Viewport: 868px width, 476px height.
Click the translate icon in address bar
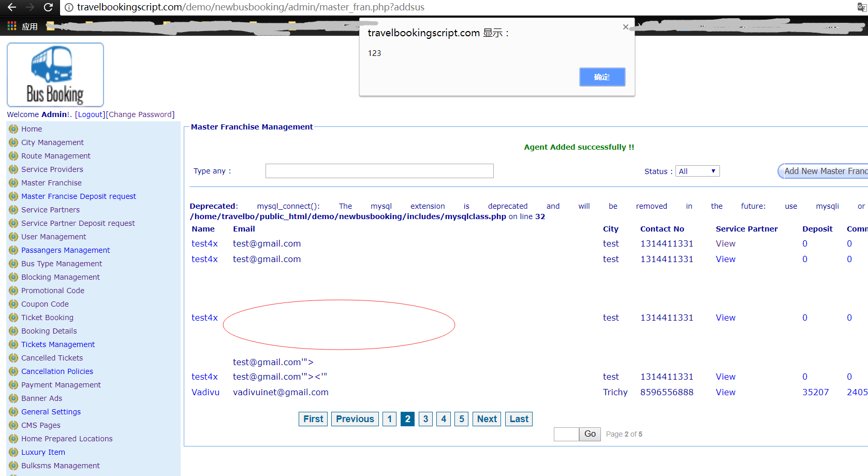[862, 7]
